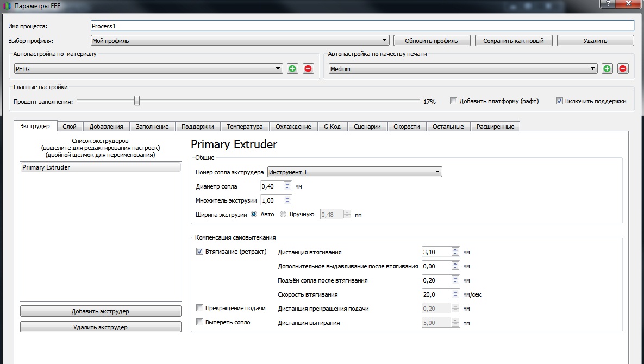Switch to the Температура tab
The image size is (644, 364).
tap(245, 127)
